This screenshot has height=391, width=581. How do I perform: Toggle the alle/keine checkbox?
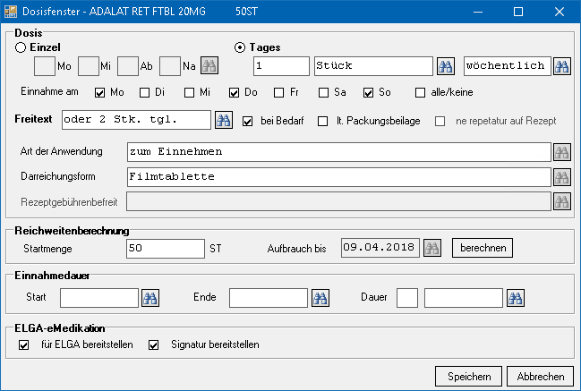pyautogui.click(x=420, y=93)
